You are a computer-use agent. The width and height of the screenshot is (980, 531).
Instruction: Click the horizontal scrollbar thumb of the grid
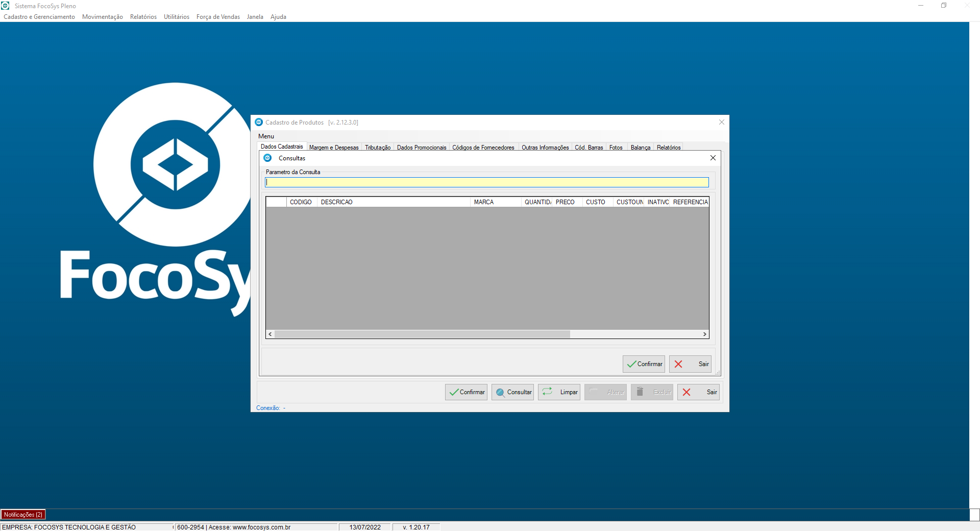pos(422,334)
